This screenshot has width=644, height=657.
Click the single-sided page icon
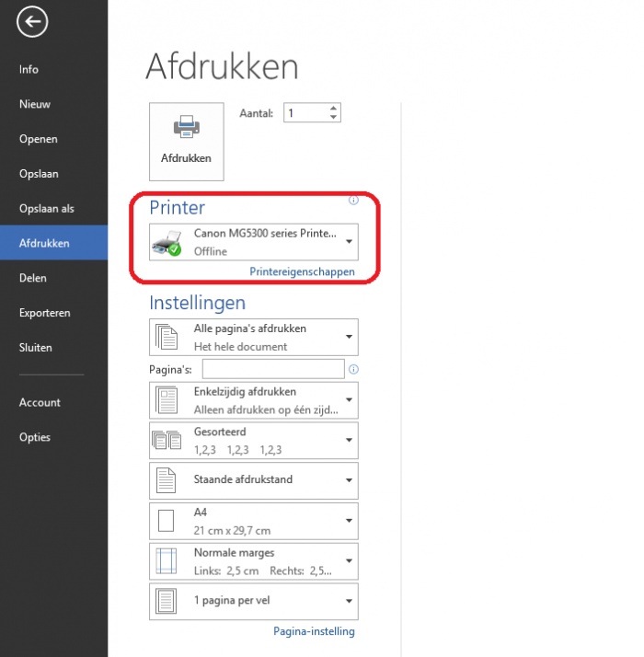pos(167,400)
